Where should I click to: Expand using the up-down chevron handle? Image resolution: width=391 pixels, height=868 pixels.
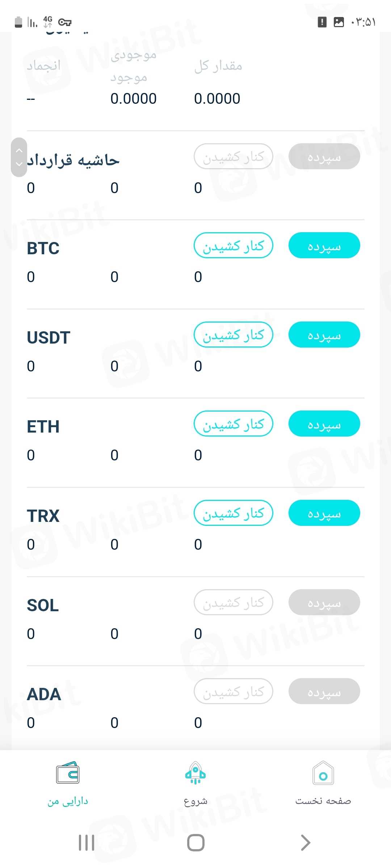[x=19, y=157]
